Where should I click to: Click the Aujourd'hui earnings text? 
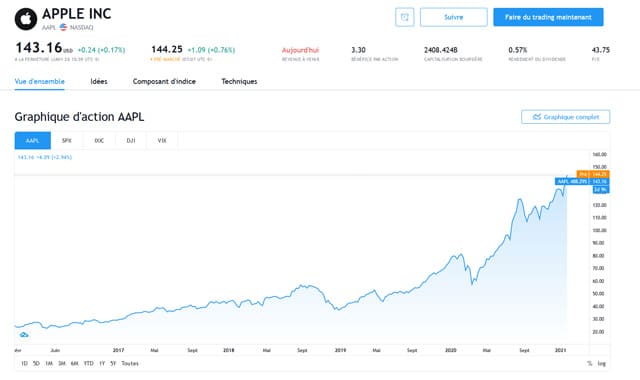[300, 50]
